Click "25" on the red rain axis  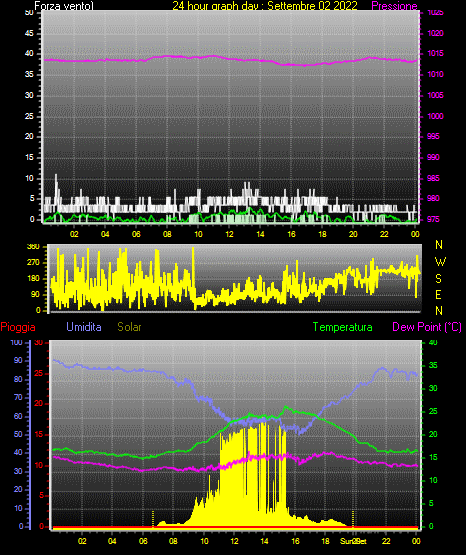39,373
